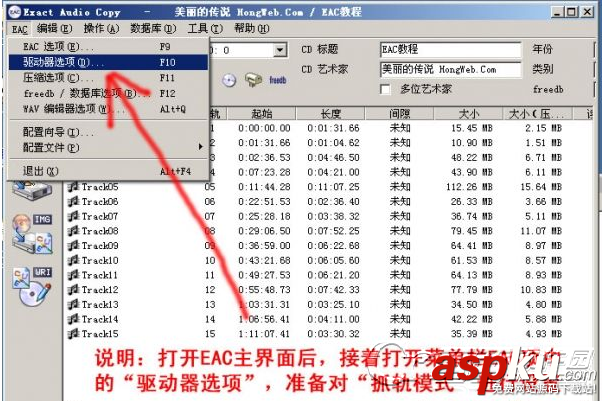The height and width of the screenshot is (401, 602).
Task: Click the music note icon of Track07
Action: (73, 216)
